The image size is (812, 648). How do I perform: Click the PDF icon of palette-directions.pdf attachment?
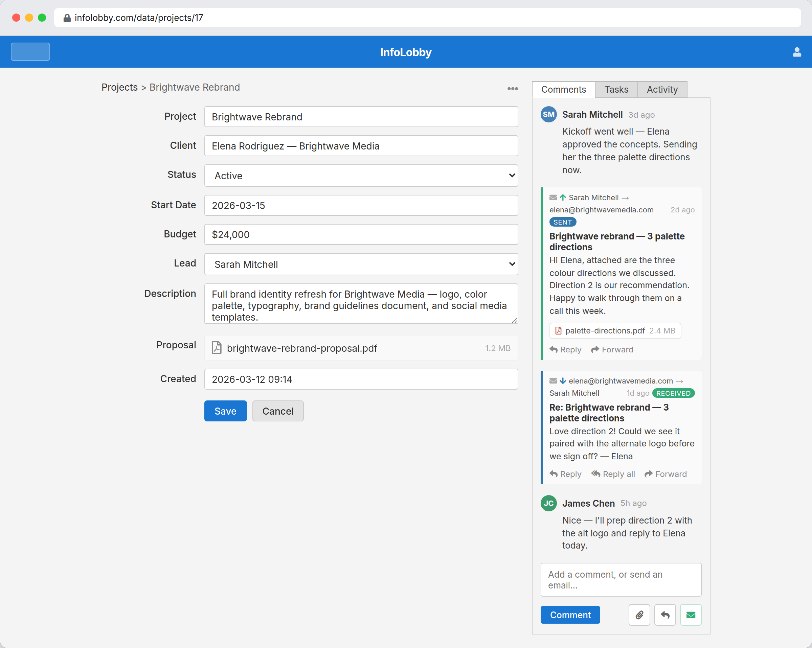coord(558,330)
